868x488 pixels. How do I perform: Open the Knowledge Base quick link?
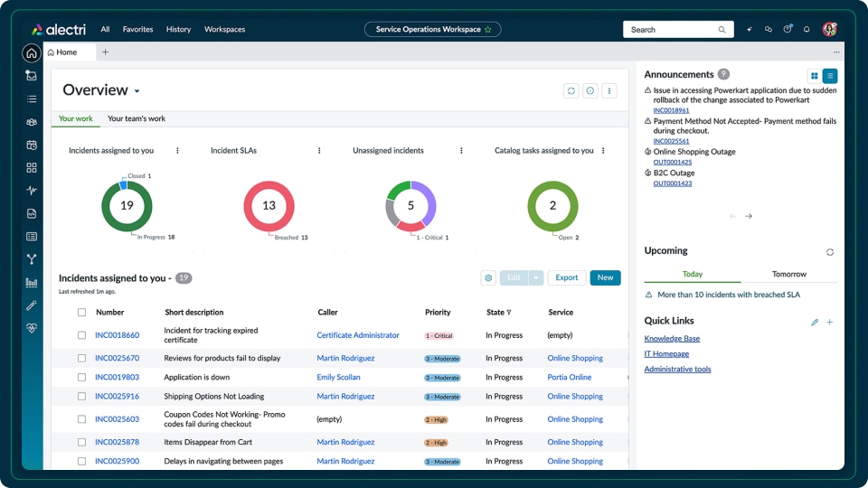[x=672, y=339]
